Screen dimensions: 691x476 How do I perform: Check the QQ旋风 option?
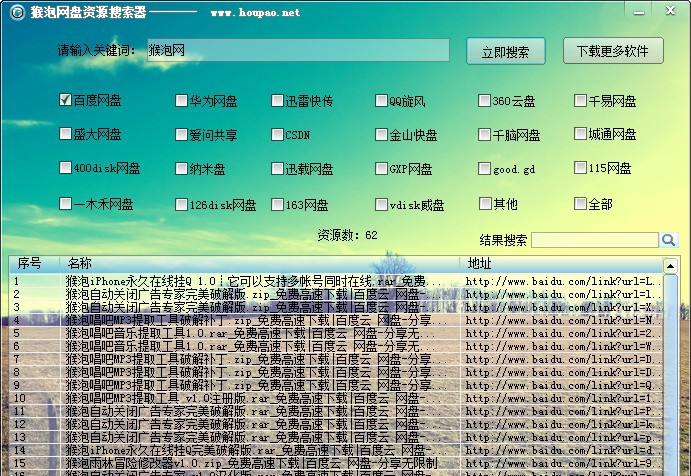[381, 100]
